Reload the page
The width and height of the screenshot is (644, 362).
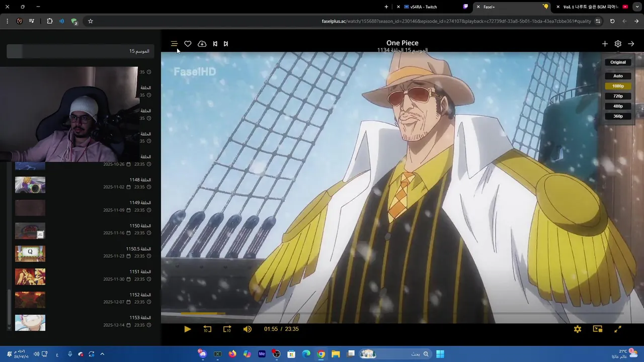click(612, 21)
